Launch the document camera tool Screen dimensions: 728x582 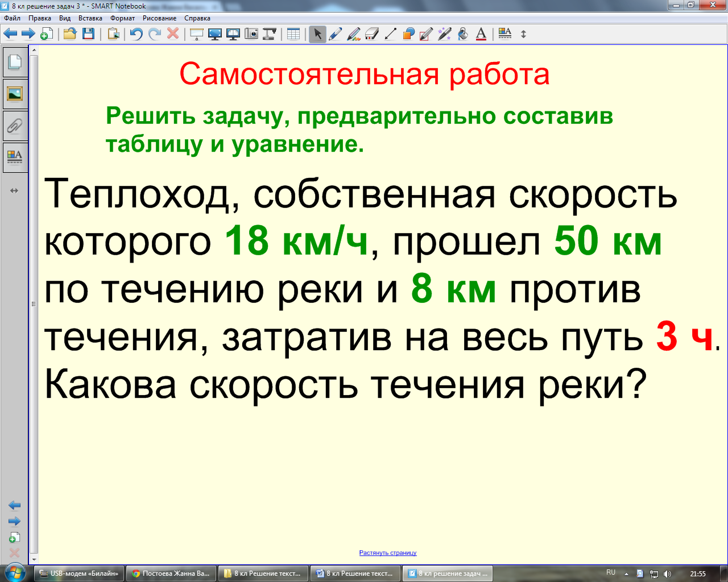pyautogui.click(x=270, y=34)
